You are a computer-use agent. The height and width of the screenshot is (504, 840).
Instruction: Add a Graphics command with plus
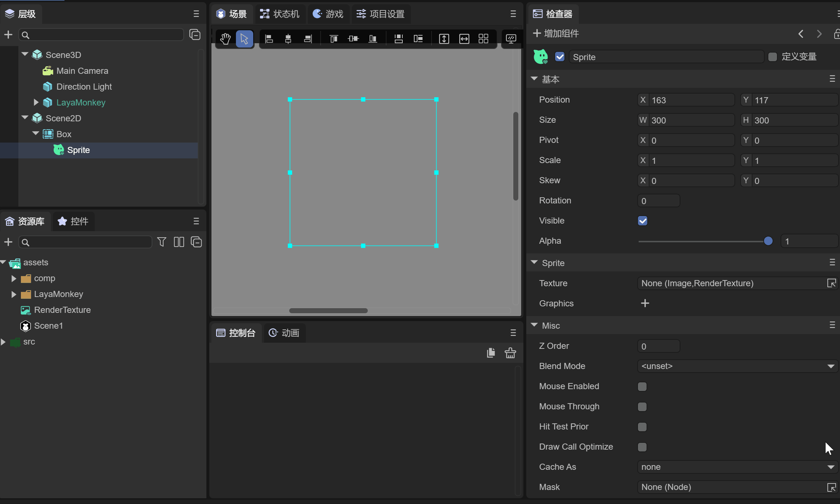tap(645, 303)
